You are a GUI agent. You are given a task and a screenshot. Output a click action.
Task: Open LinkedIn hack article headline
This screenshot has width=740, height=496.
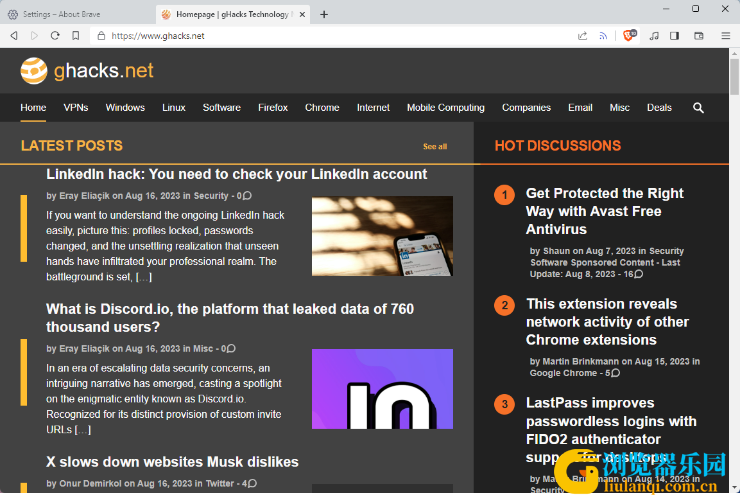pos(236,174)
